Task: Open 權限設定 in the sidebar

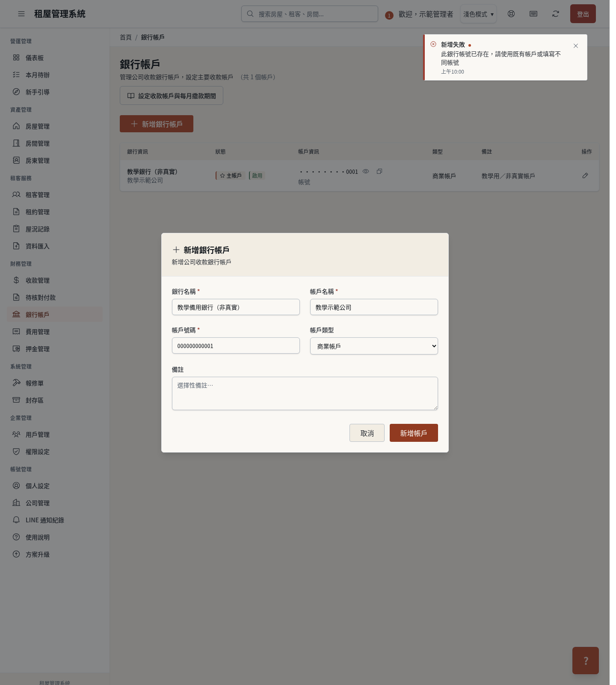Action: point(55,452)
